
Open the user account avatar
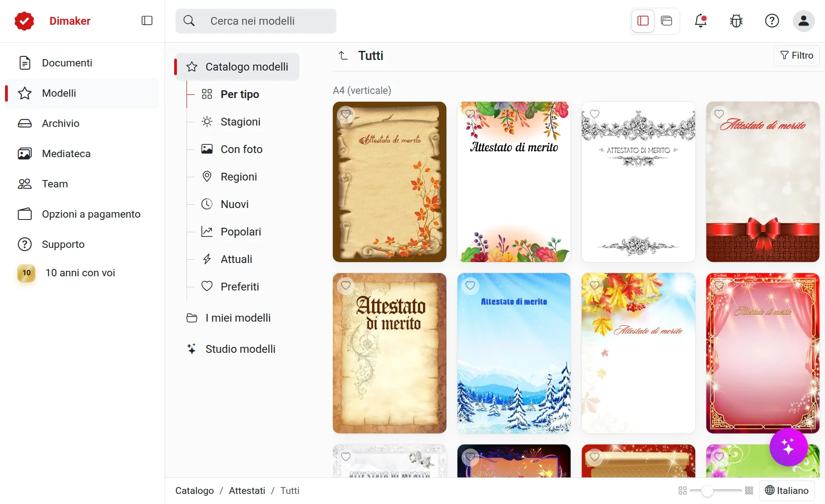coord(803,21)
